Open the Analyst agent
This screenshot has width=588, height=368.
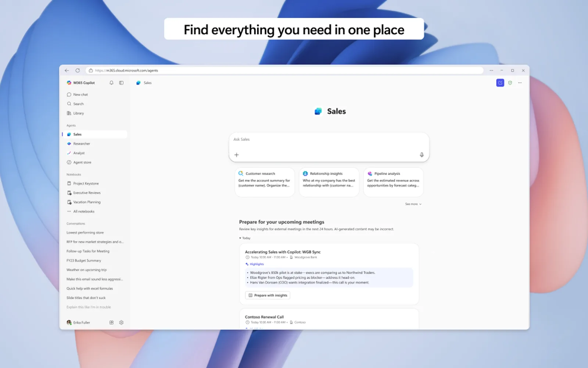click(x=95, y=153)
